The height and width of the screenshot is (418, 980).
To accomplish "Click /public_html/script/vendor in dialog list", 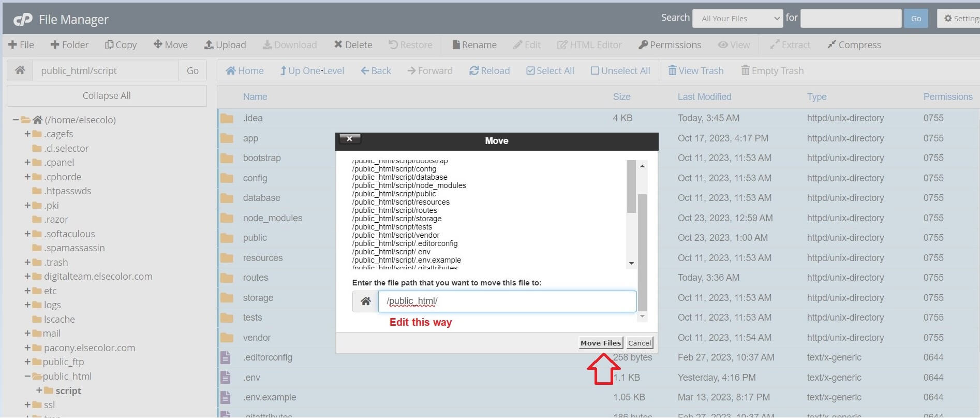I will (396, 235).
